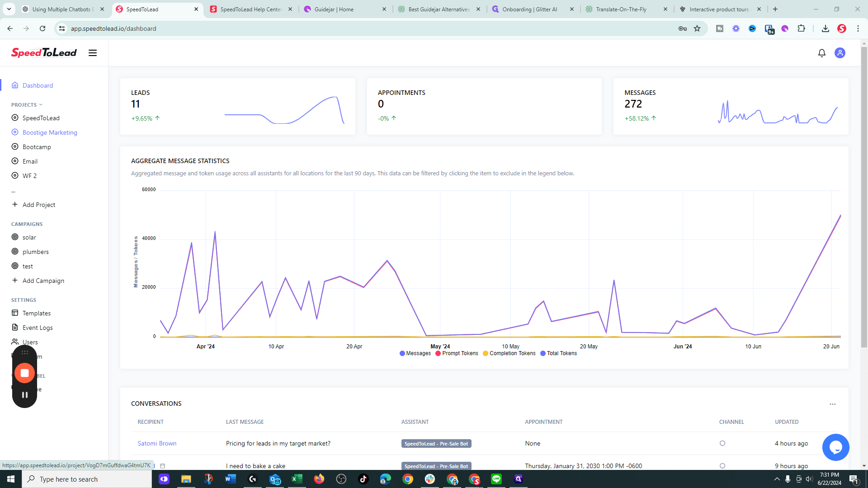Click the SpeedToLead logo
Viewport: 868px width, 488px height.
point(44,53)
